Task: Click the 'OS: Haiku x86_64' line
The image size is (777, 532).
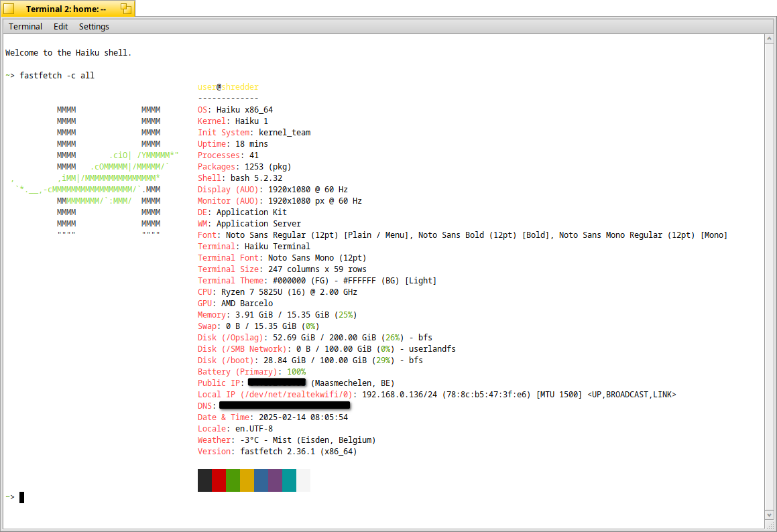Action: [235, 109]
